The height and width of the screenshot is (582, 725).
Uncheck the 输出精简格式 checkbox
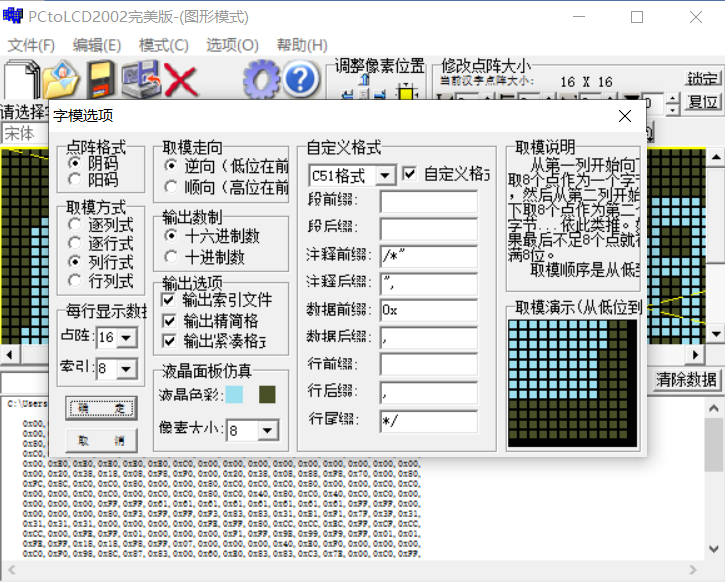[x=169, y=320]
